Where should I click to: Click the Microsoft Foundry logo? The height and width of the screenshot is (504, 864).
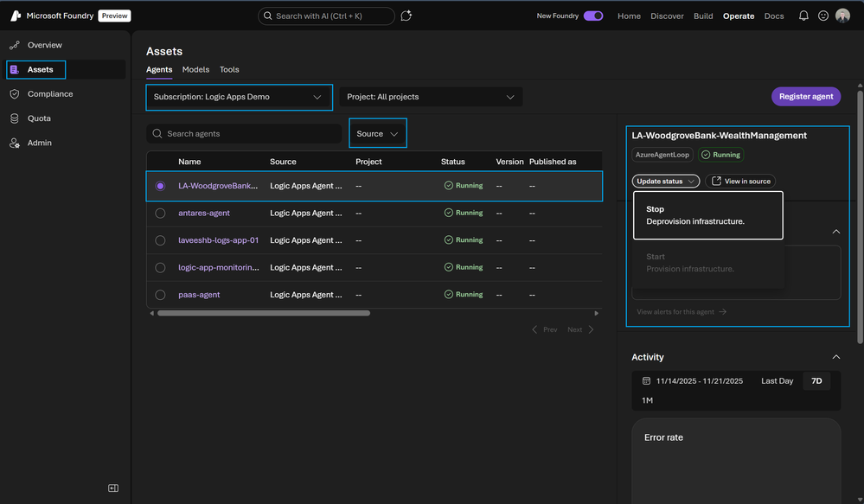pyautogui.click(x=16, y=16)
